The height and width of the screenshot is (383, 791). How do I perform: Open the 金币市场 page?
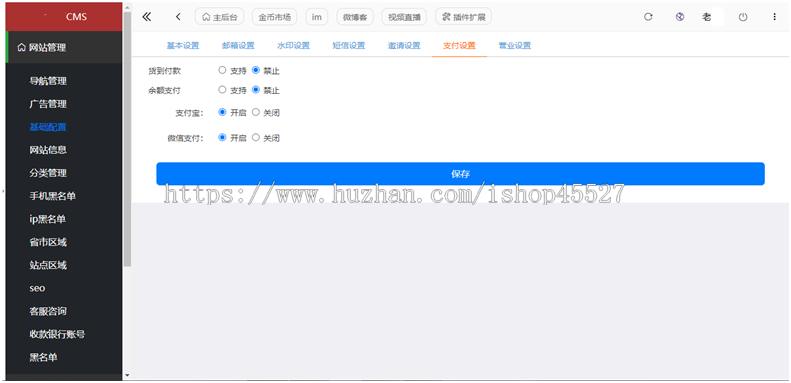(274, 17)
